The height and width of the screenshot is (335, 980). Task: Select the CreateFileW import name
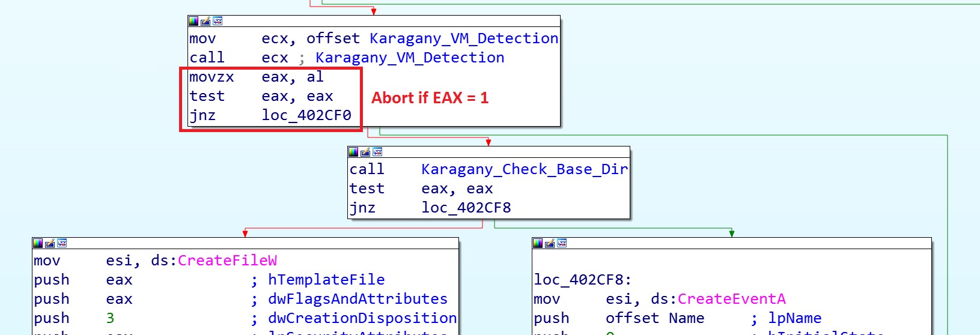[x=227, y=261]
